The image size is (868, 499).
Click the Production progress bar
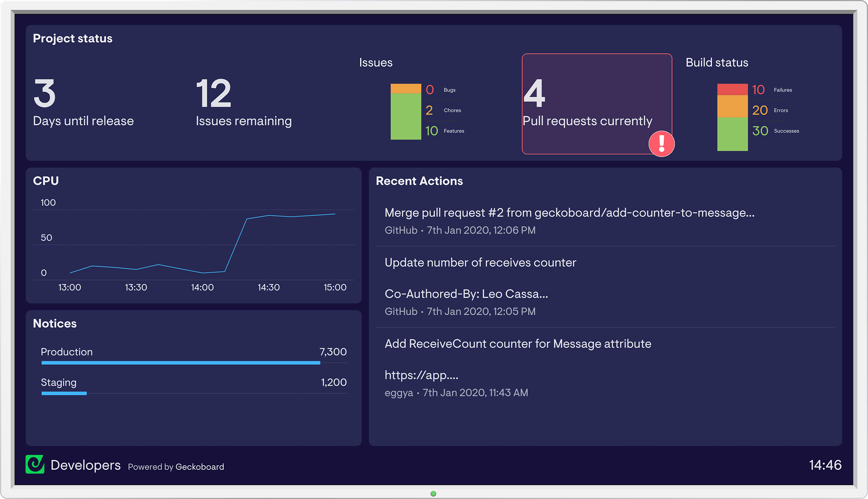coord(181,363)
